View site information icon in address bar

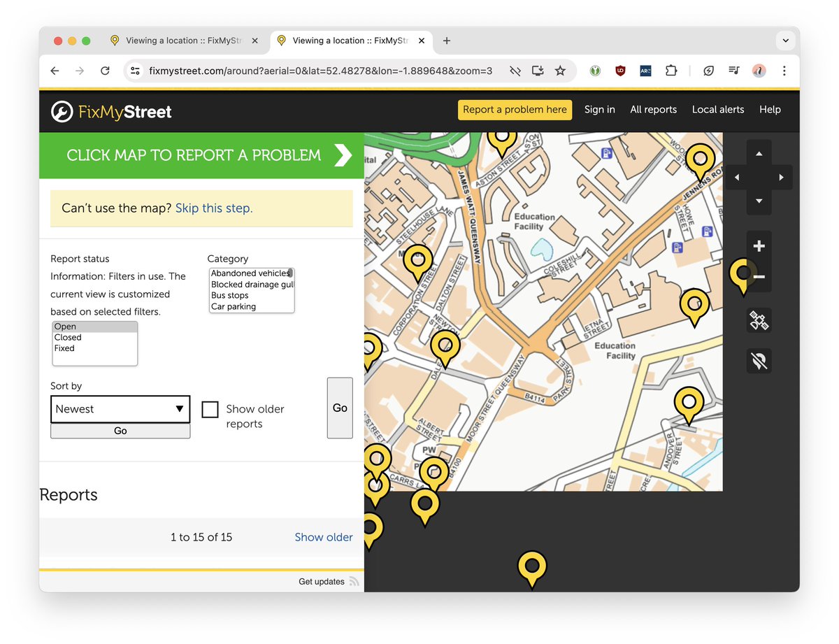point(136,71)
